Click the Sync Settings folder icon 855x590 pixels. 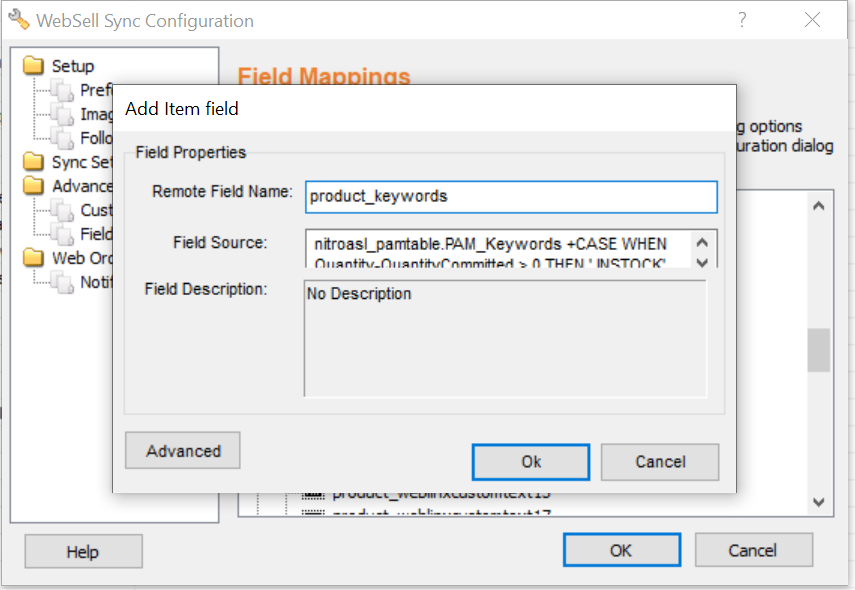34,162
